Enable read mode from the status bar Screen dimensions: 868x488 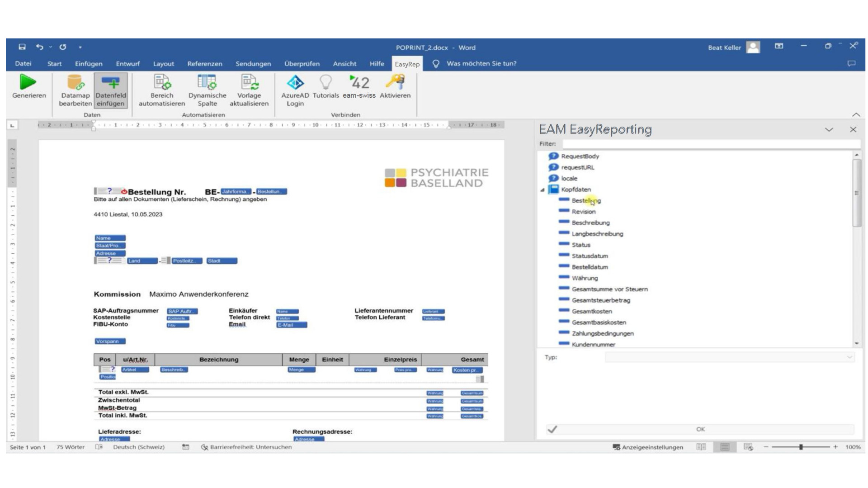(x=702, y=447)
